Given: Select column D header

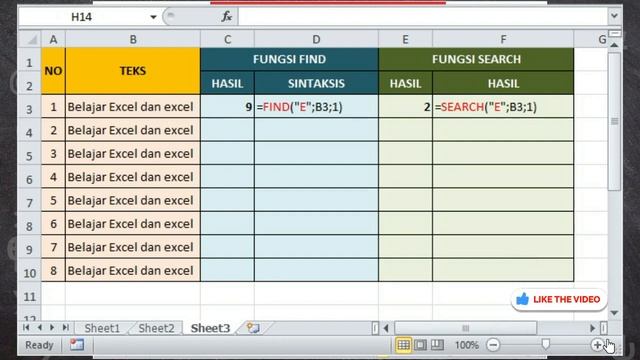Looking at the screenshot, I should (x=316, y=40).
